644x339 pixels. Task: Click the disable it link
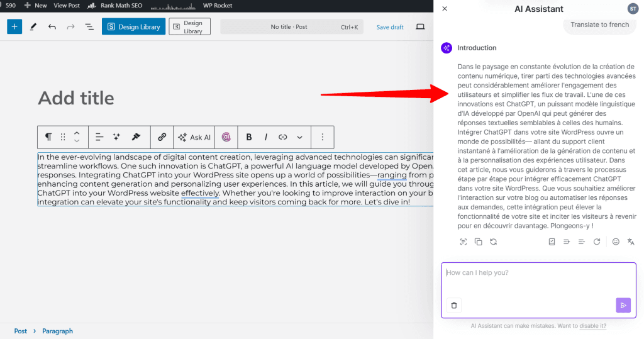tap(592, 326)
